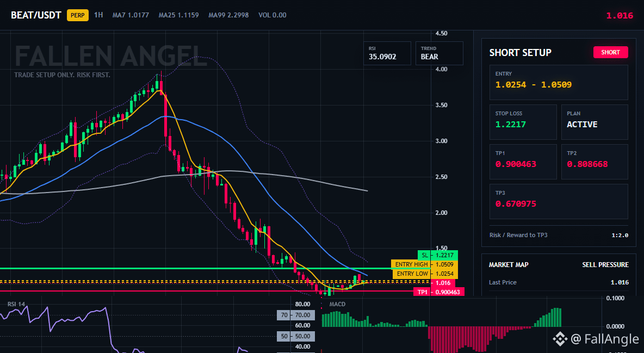The height and width of the screenshot is (353, 644).
Task: Click the 1:2.0 risk reward value
Action: (620, 236)
